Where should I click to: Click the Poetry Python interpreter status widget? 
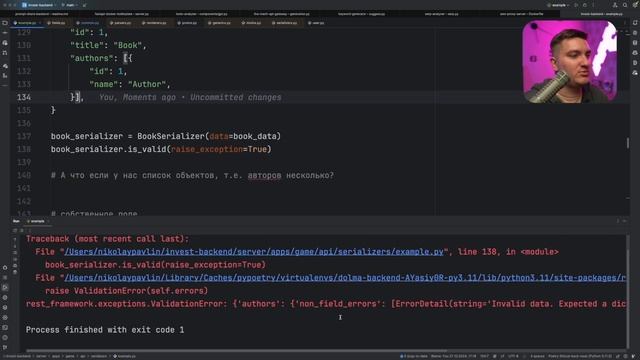[580, 356]
